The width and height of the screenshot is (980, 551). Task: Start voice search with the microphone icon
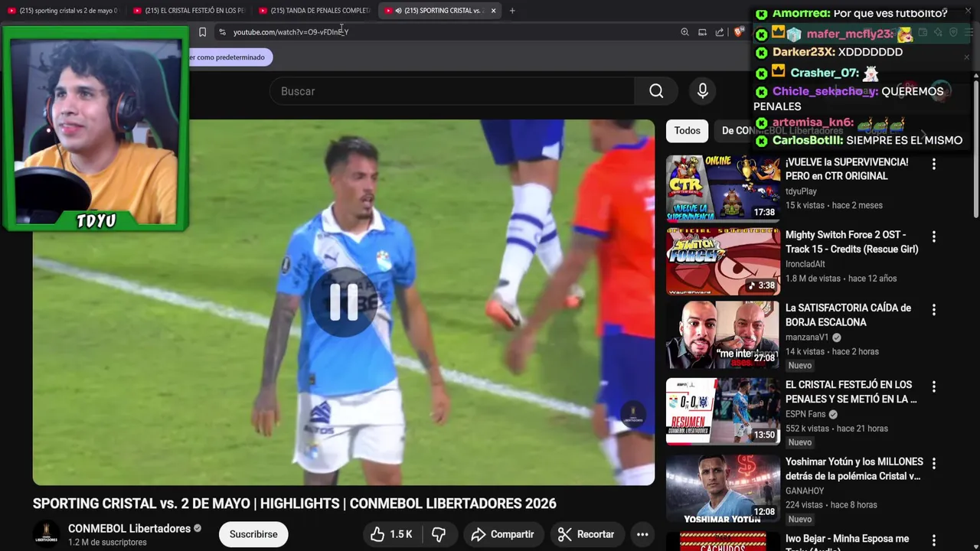[x=703, y=91]
